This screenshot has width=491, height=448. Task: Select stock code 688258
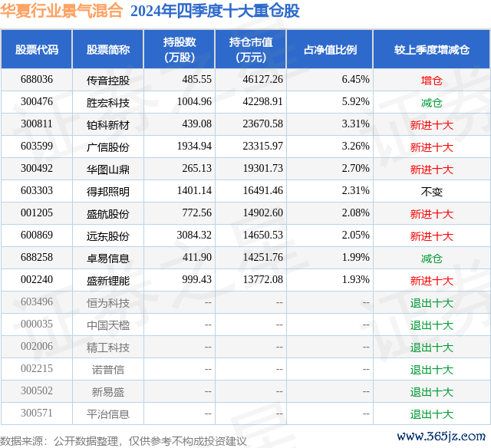[37, 257]
